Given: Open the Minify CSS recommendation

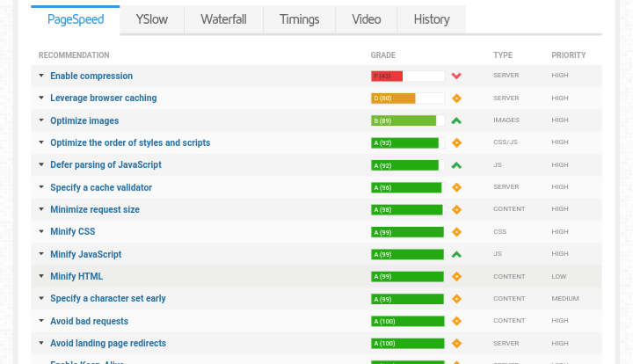Looking at the screenshot, I should (73, 231).
